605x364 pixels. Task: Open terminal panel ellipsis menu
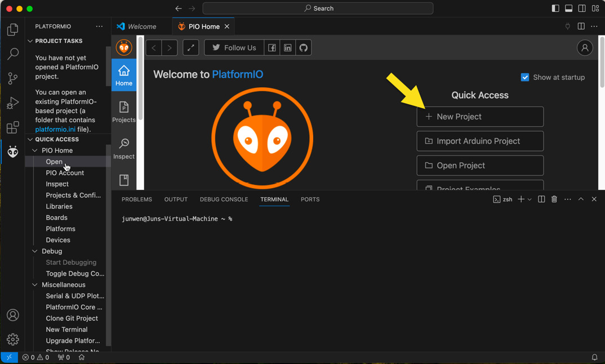click(x=568, y=199)
